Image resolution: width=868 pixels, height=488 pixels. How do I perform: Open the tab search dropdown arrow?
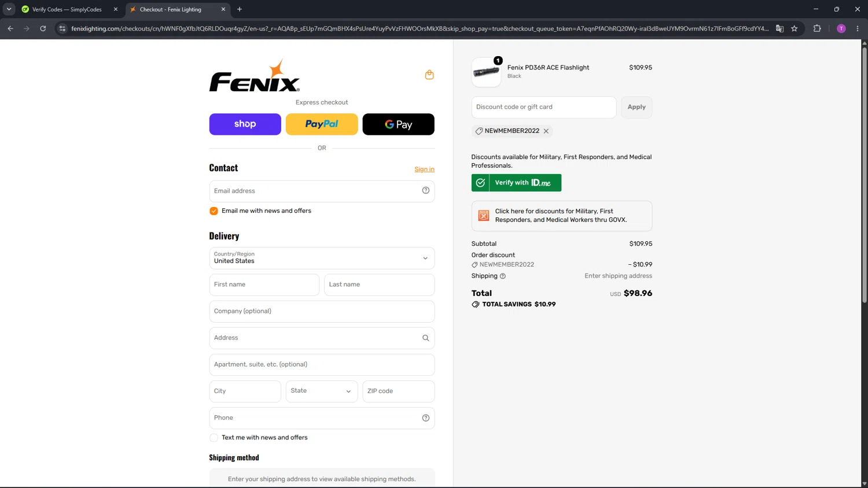coord(9,9)
